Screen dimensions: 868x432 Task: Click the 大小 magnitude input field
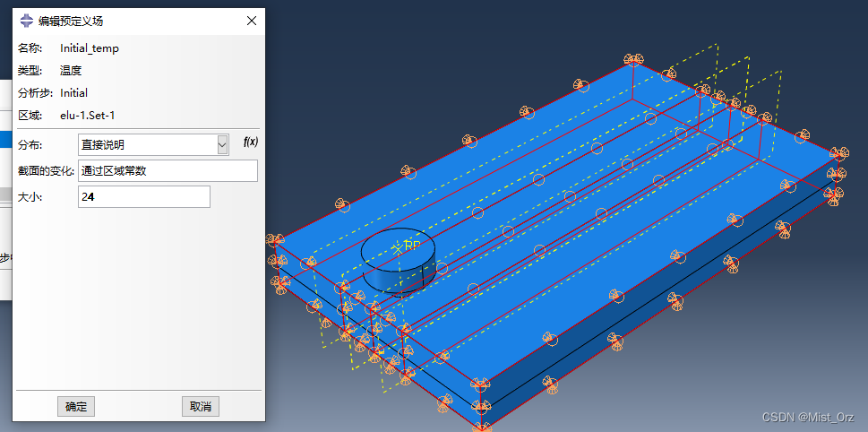click(144, 197)
